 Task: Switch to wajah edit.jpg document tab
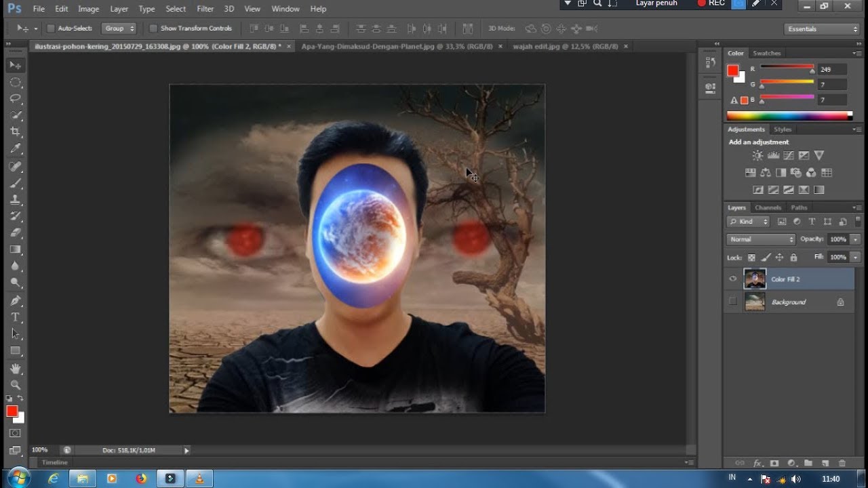[x=565, y=46]
